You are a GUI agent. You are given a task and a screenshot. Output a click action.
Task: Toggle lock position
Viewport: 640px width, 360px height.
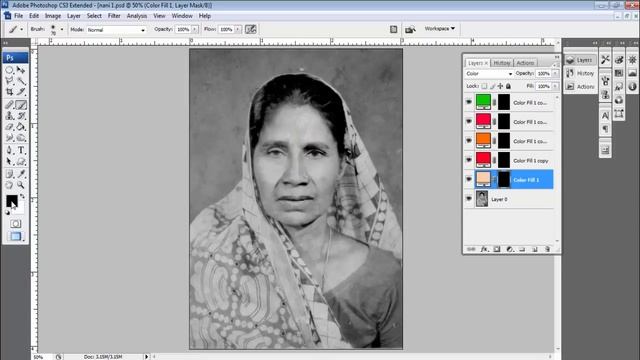500,86
